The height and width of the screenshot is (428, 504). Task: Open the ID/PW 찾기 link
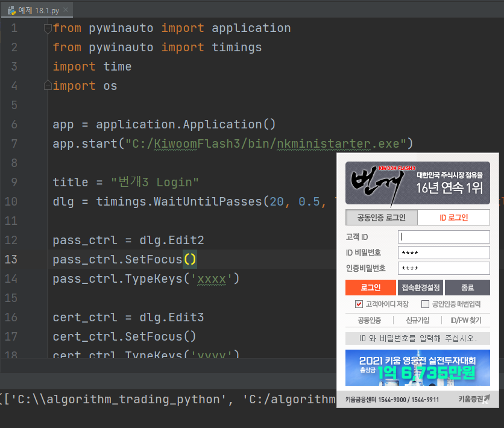[466, 320]
